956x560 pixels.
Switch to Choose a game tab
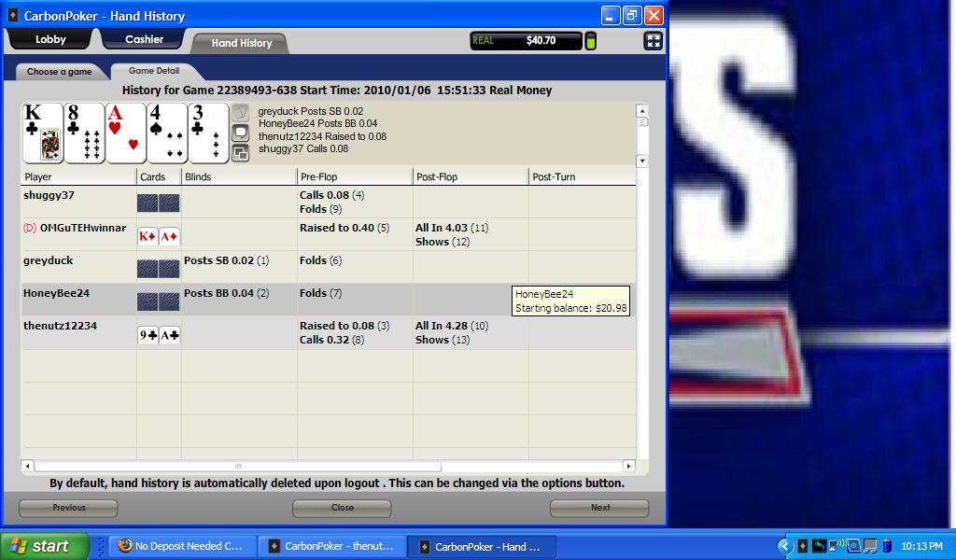pyautogui.click(x=59, y=72)
